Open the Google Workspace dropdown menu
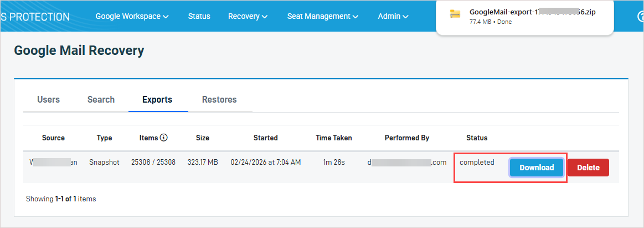The height and width of the screenshot is (228, 644). [132, 16]
